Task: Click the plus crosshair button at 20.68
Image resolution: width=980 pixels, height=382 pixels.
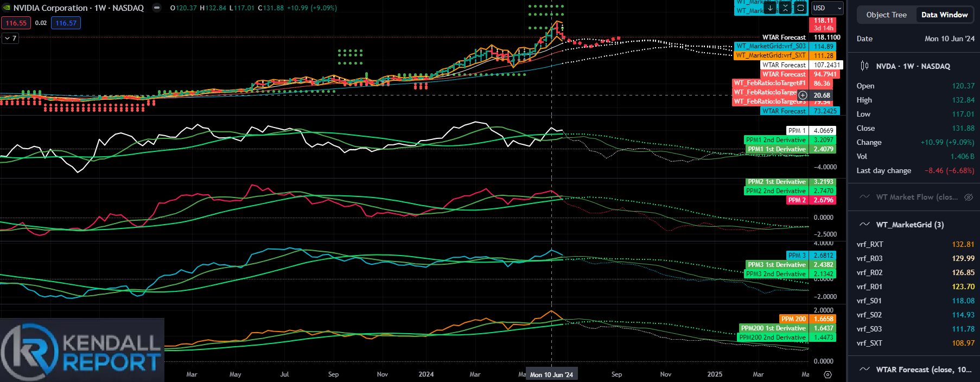Action: pos(803,95)
